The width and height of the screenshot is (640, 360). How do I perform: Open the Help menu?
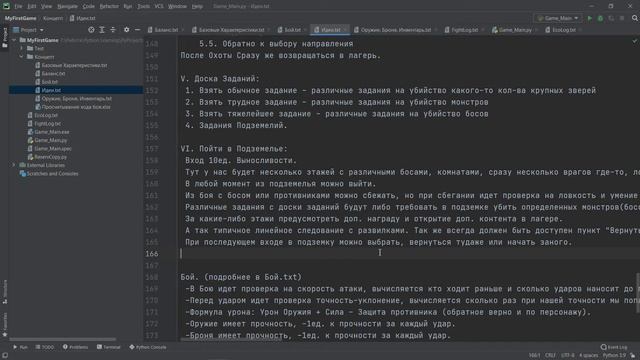tap(197, 6)
